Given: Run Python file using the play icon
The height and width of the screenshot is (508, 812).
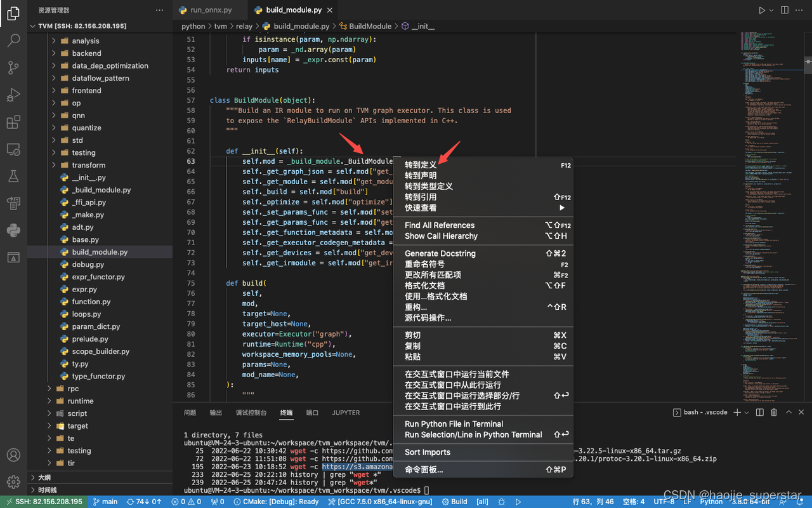Looking at the screenshot, I should pyautogui.click(x=762, y=10).
